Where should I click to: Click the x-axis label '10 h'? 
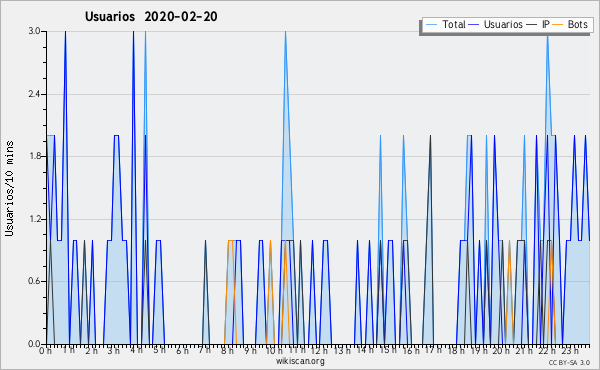pos(273,351)
